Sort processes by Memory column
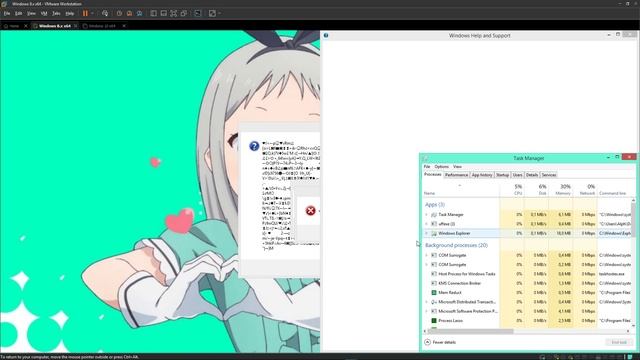This screenshot has width=640, height=360. pos(561,189)
